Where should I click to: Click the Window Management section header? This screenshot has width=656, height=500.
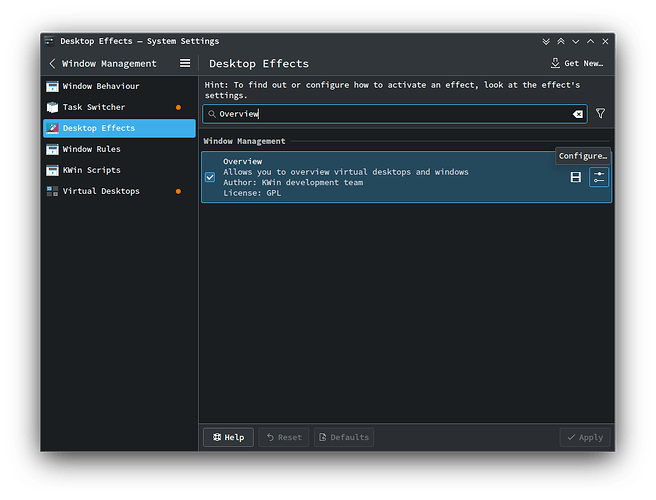coord(244,141)
